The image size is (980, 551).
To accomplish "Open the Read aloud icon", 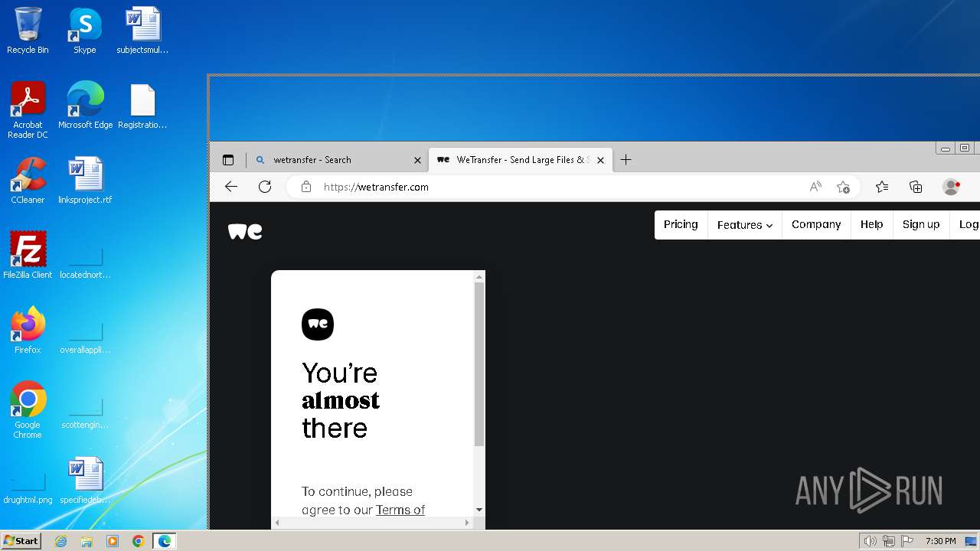I will coord(815,187).
